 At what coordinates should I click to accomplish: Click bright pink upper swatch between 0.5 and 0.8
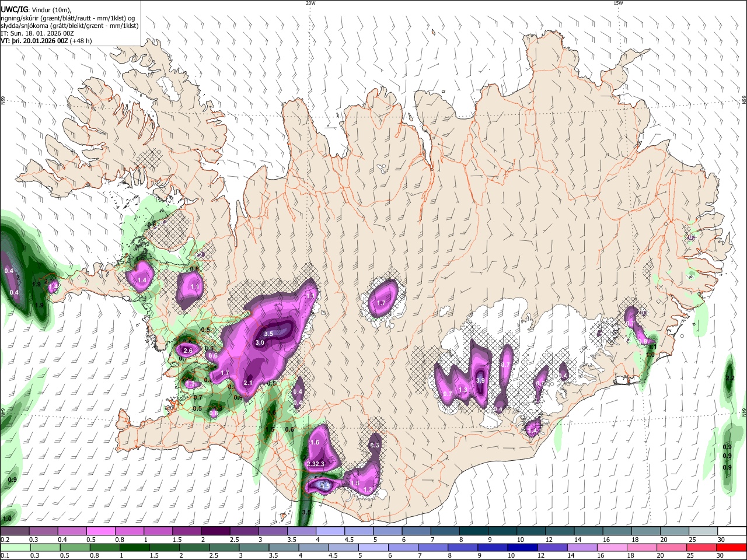click(101, 531)
